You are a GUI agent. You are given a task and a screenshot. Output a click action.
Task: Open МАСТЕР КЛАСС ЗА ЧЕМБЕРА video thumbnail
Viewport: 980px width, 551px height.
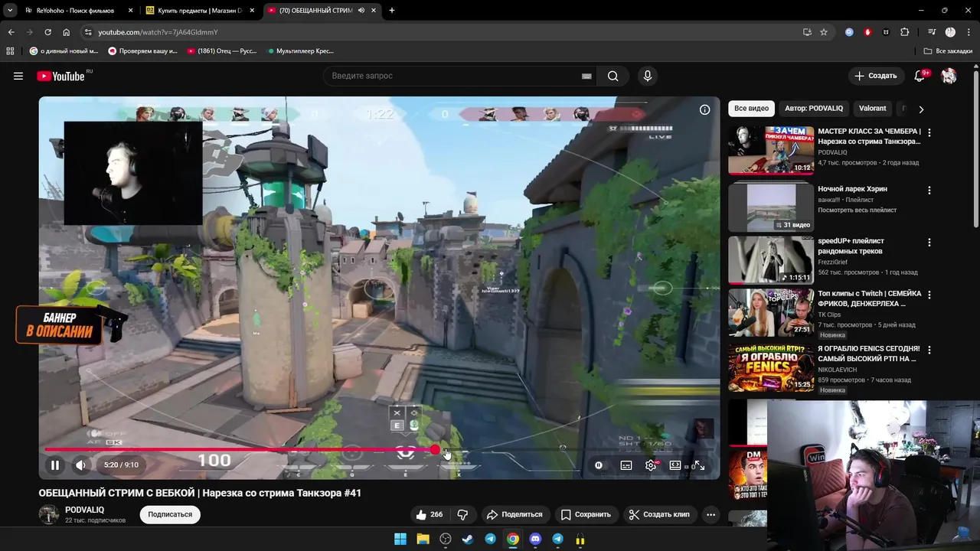[771, 151]
